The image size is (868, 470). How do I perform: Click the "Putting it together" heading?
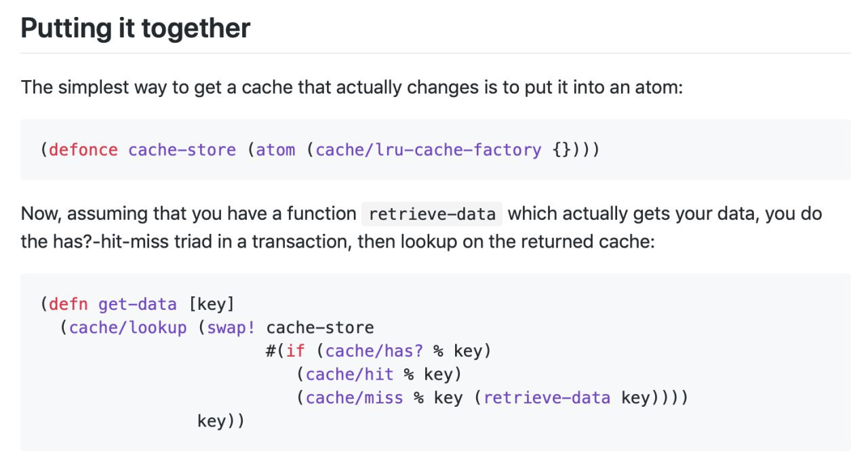[136, 28]
